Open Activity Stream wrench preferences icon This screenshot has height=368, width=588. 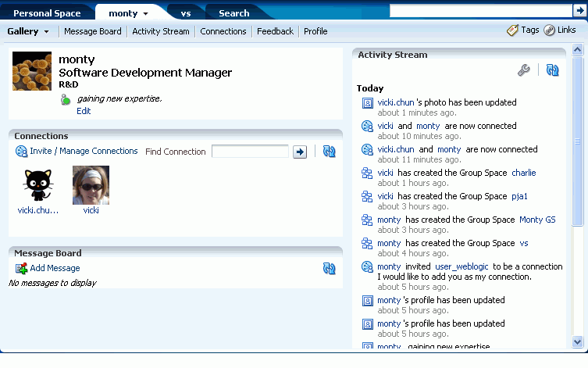523,70
